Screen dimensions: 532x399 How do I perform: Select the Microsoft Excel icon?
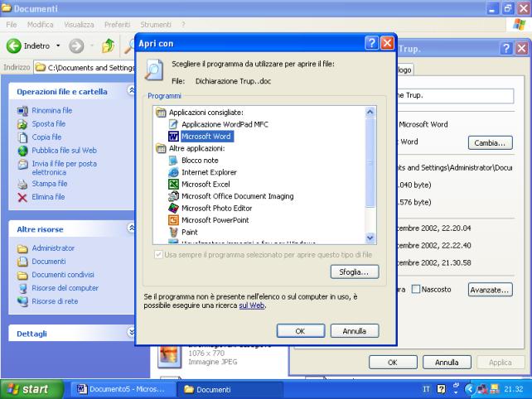tap(173, 184)
